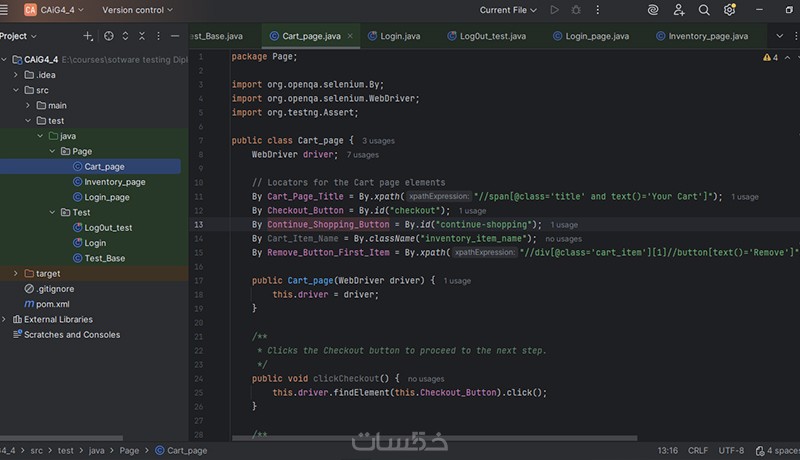
Task: Click the Cart_page breadcrumb
Action: point(181,451)
